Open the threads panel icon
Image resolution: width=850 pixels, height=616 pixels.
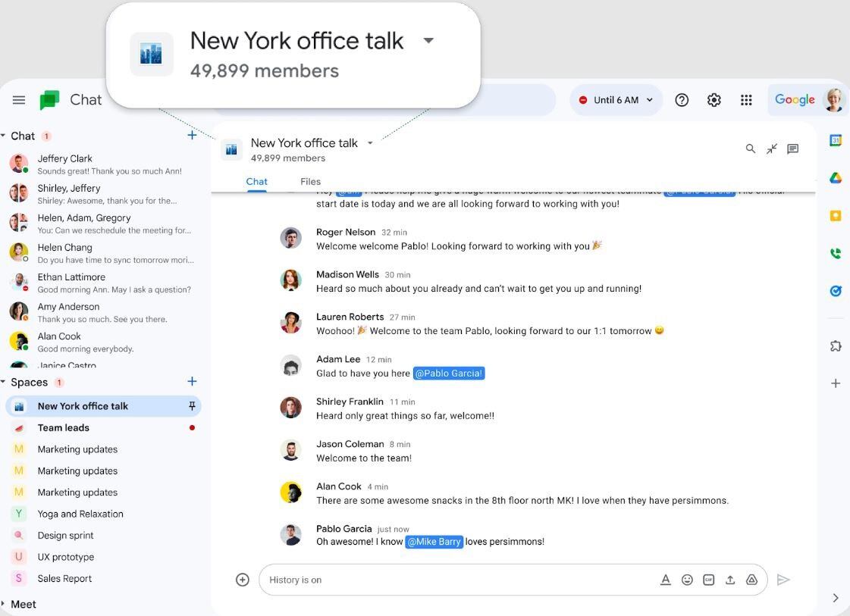coord(792,149)
